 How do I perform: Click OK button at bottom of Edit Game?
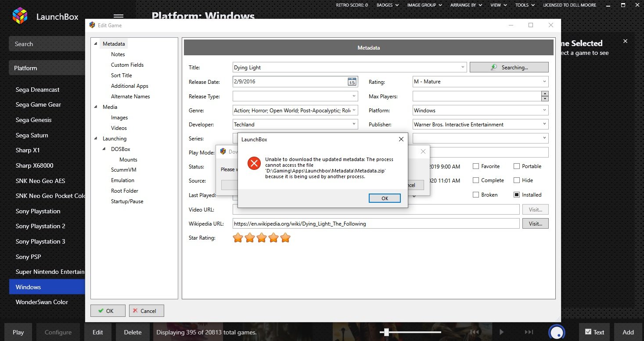pyautogui.click(x=108, y=311)
